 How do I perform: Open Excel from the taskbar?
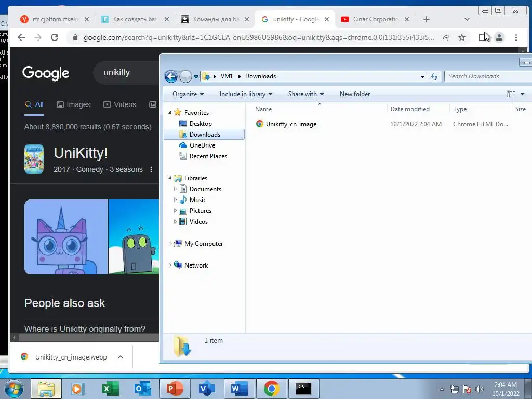110,389
